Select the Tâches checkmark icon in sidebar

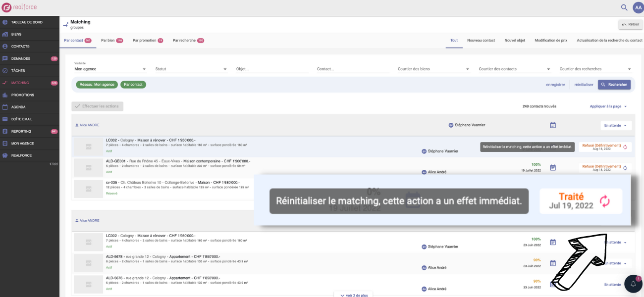point(5,71)
